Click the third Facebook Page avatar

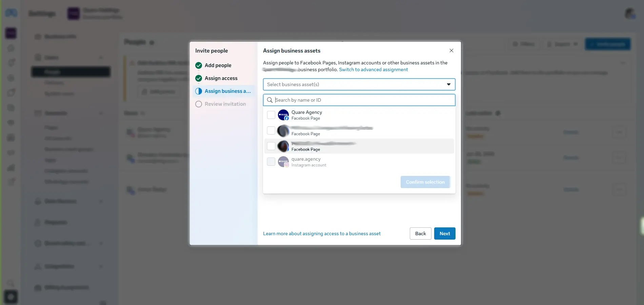(283, 146)
